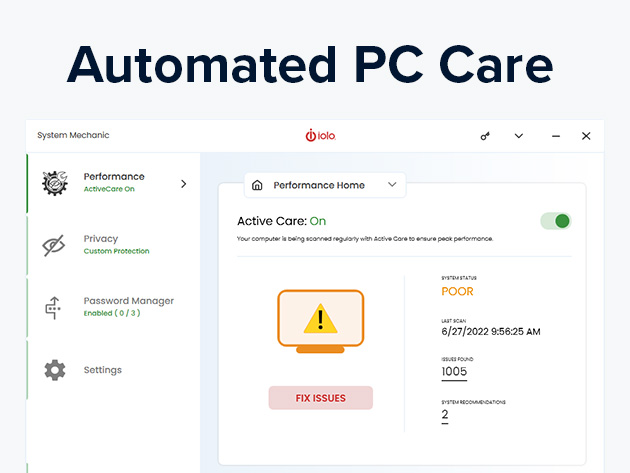Click the Privacy crossed-eye icon
Viewport: 630px width, 473px height.
point(54,245)
